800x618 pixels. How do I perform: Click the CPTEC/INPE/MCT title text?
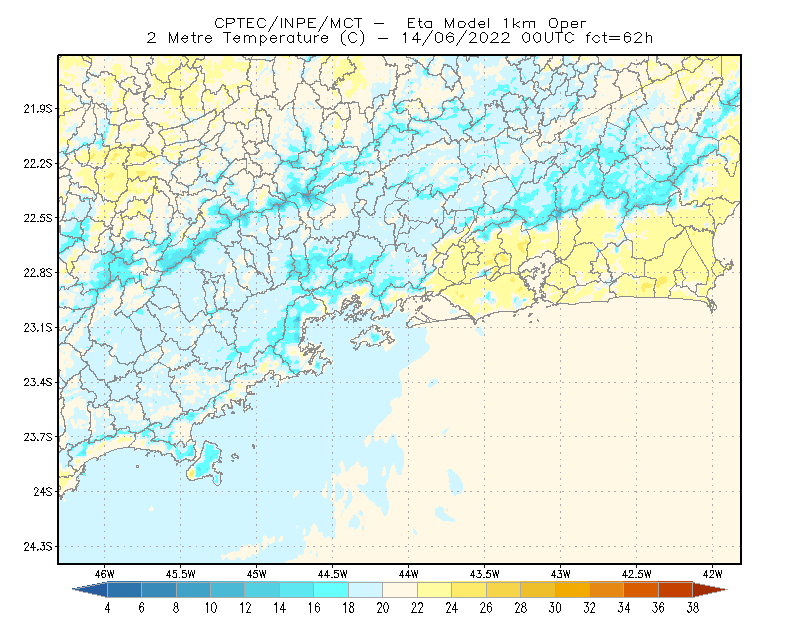pyautogui.click(x=288, y=23)
